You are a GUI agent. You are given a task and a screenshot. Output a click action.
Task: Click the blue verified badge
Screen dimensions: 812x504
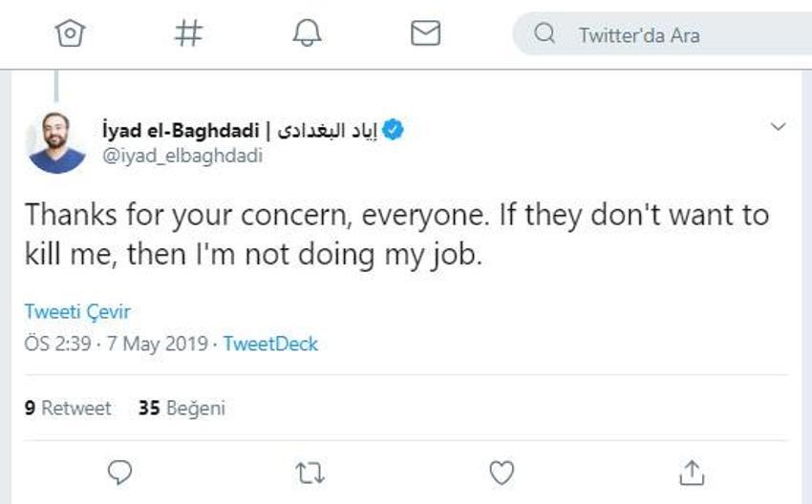tap(393, 130)
